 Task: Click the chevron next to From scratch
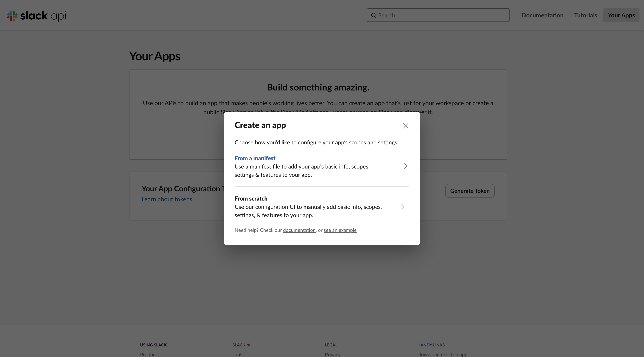tap(403, 207)
